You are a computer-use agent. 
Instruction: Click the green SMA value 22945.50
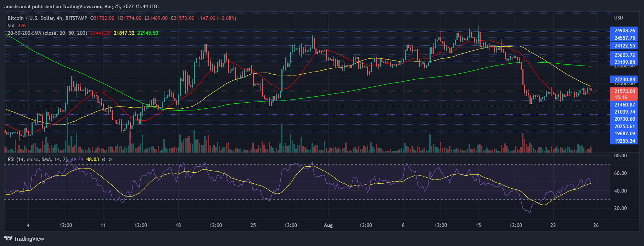point(147,33)
